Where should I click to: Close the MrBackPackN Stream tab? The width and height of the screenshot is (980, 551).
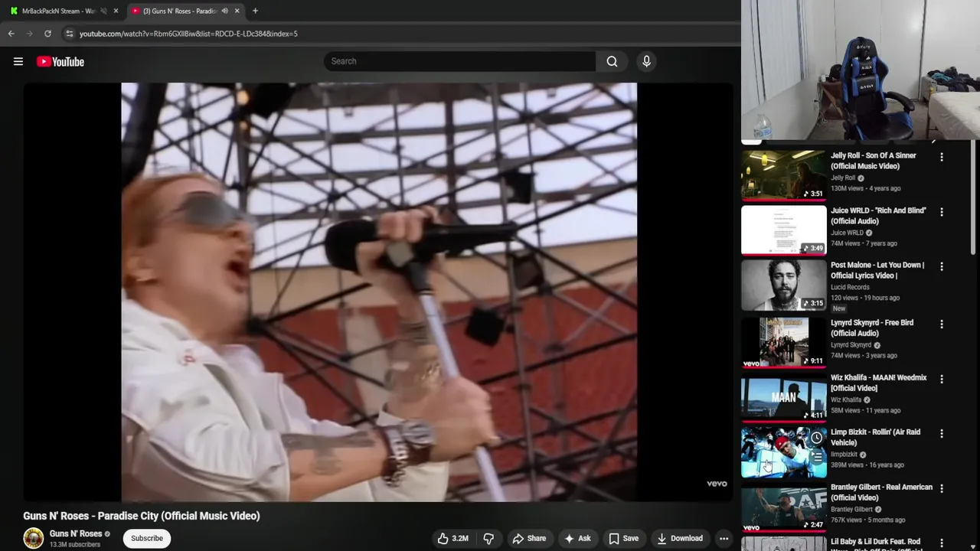[116, 11]
